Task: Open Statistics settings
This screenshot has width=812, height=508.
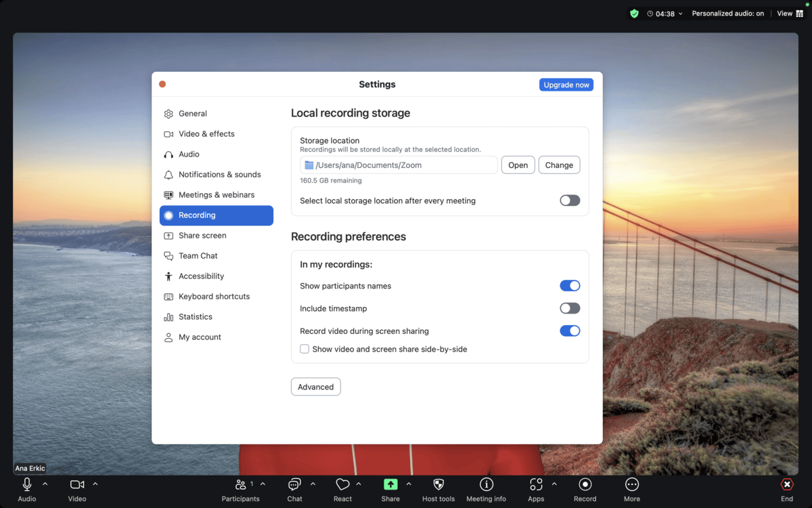Action: click(217, 317)
